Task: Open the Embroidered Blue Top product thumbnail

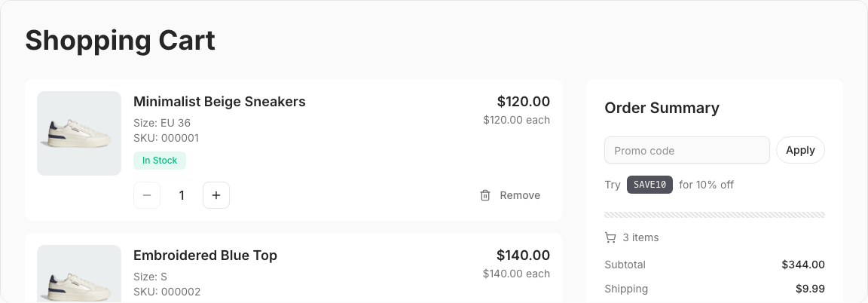Action: coord(79,274)
